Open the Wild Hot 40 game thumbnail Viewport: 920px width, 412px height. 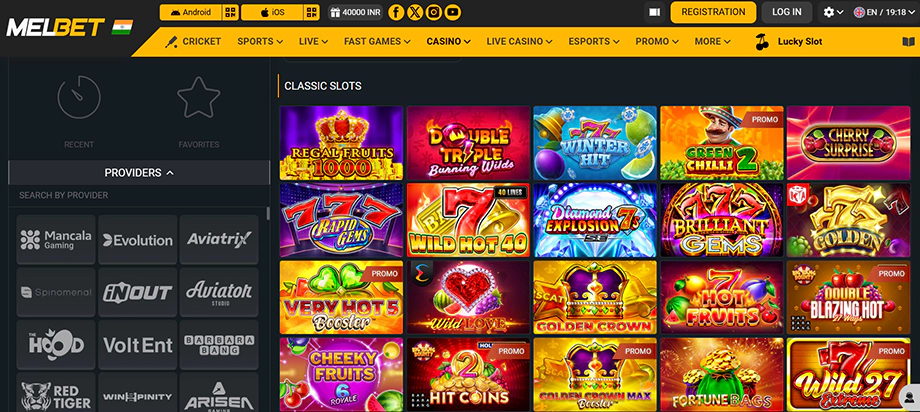point(468,220)
